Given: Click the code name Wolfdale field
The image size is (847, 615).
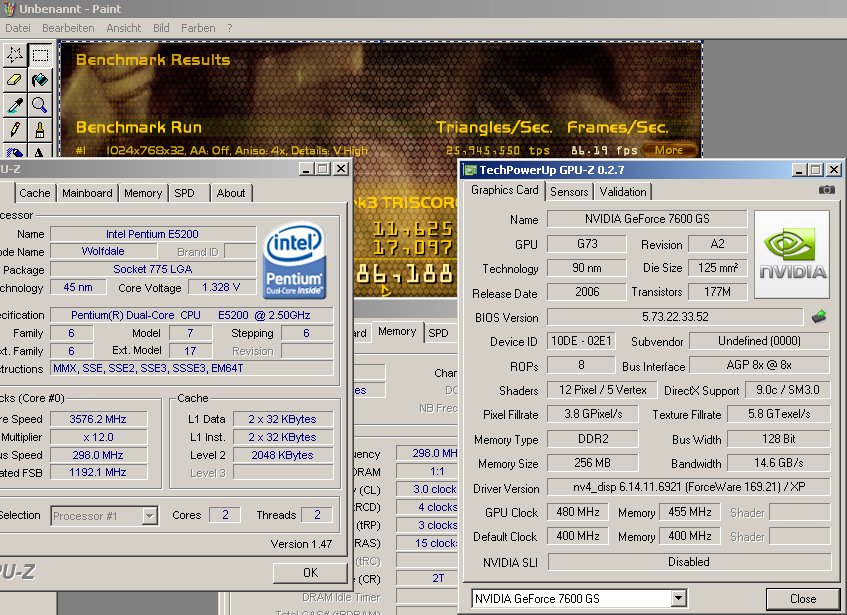Looking at the screenshot, I should (x=103, y=251).
